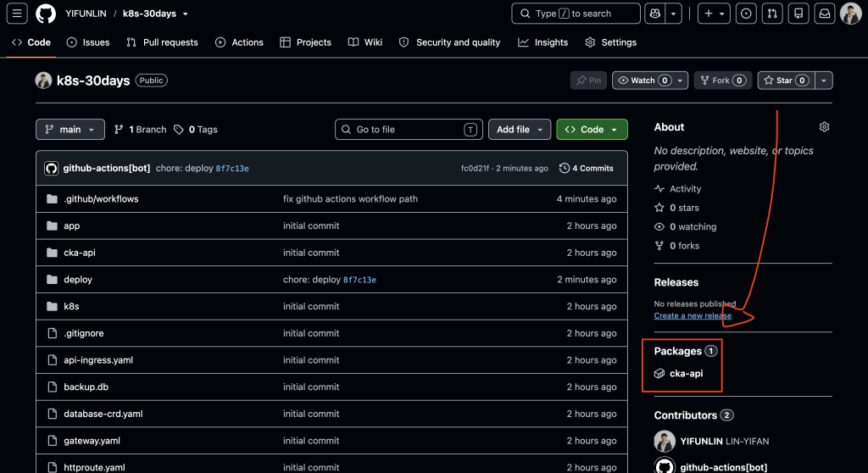Open the green Code dropdown
This screenshot has height=473, width=868.
click(x=592, y=129)
